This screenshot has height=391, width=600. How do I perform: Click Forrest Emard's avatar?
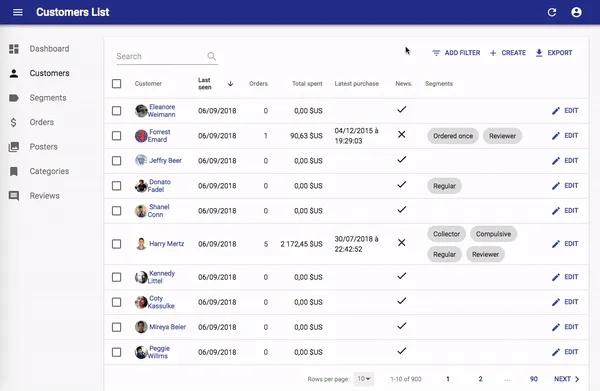(141, 136)
